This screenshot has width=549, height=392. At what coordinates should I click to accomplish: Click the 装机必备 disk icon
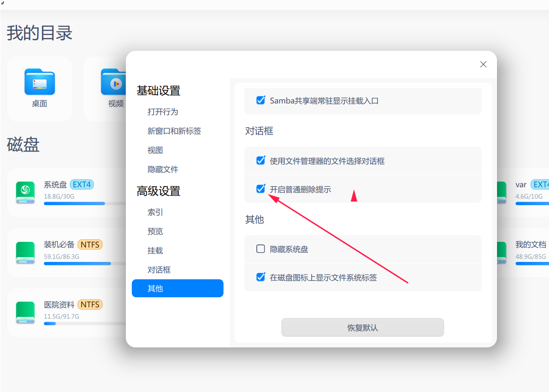(x=25, y=253)
